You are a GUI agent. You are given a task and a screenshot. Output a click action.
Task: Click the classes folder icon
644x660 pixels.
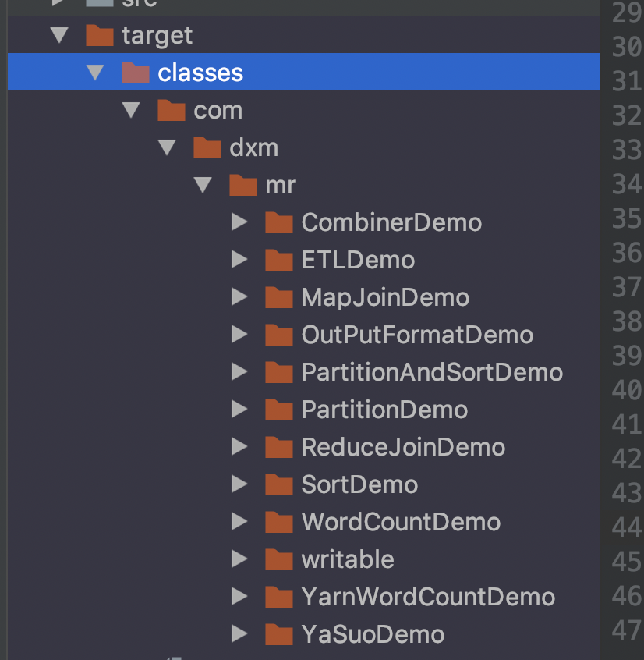point(135,73)
